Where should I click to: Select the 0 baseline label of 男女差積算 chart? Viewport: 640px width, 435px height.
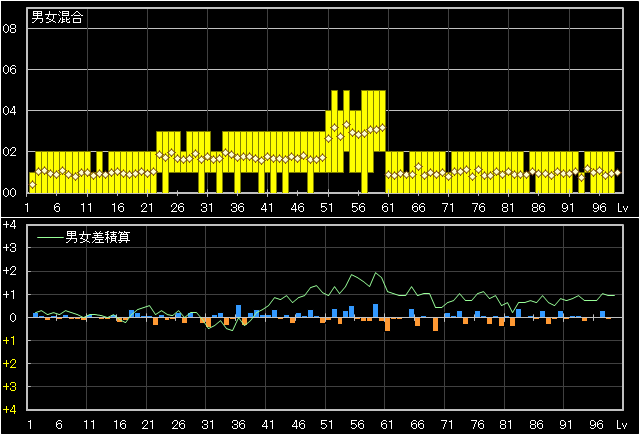(13, 317)
